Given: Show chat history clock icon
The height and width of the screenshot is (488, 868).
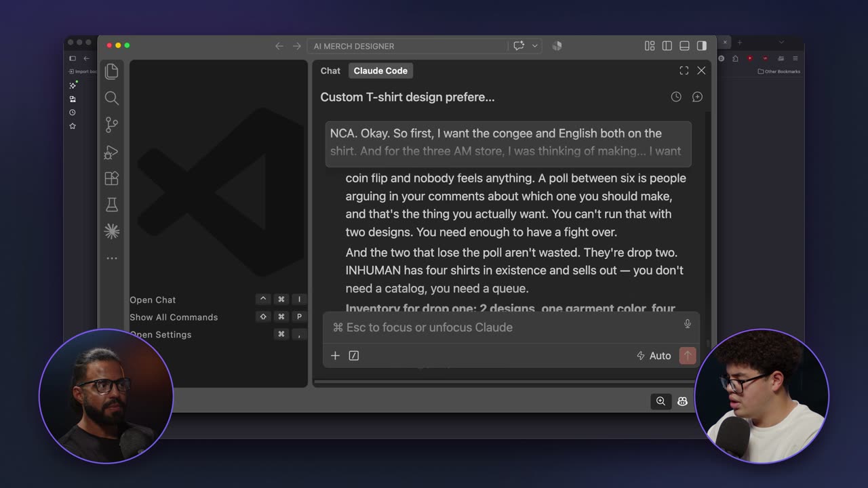Looking at the screenshot, I should click(676, 97).
